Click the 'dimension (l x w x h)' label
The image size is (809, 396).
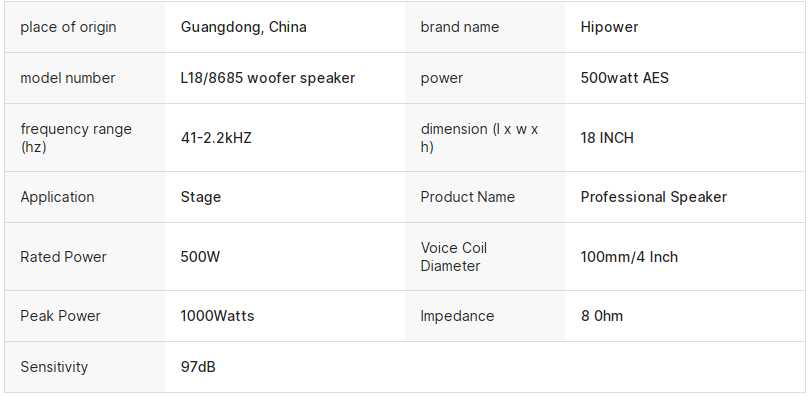pyautogui.click(x=479, y=138)
